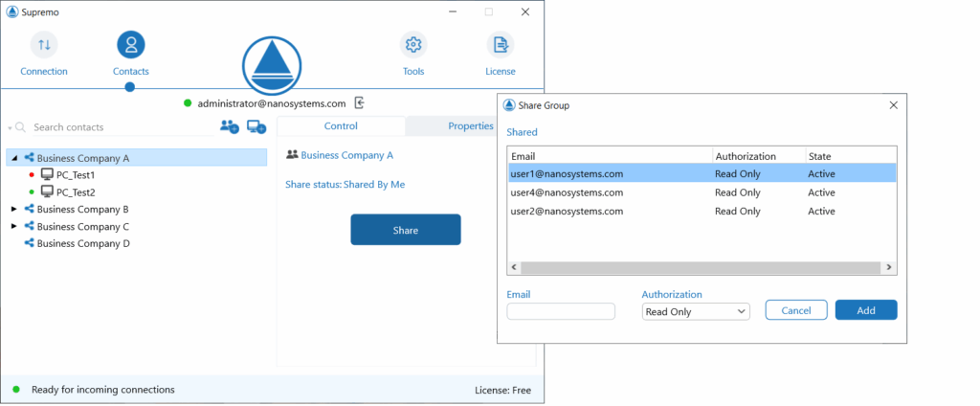This screenshot has height=406, width=980.
Task: Select PC_Test1 in the contacts tree
Action: [x=76, y=175]
